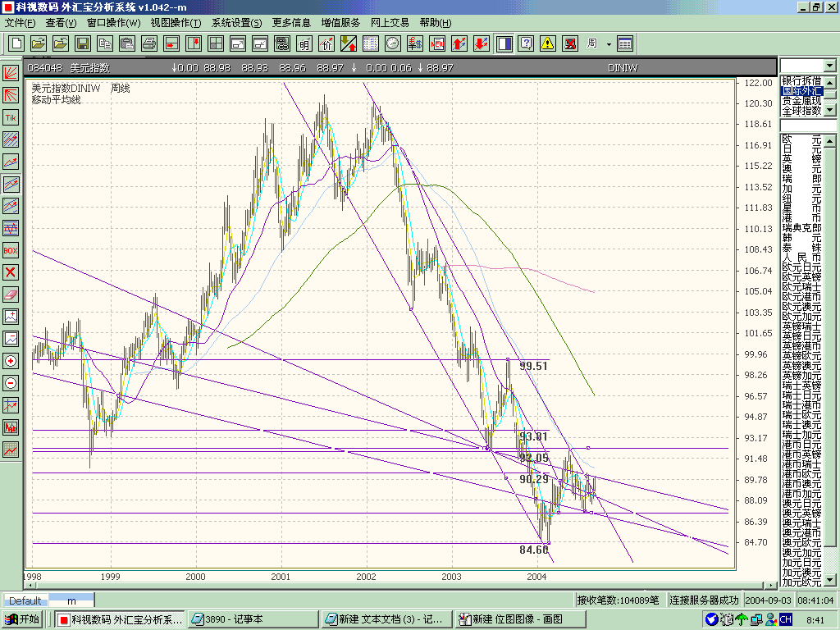Click category list scroll-up arrow near 银行拆借

click(x=830, y=83)
